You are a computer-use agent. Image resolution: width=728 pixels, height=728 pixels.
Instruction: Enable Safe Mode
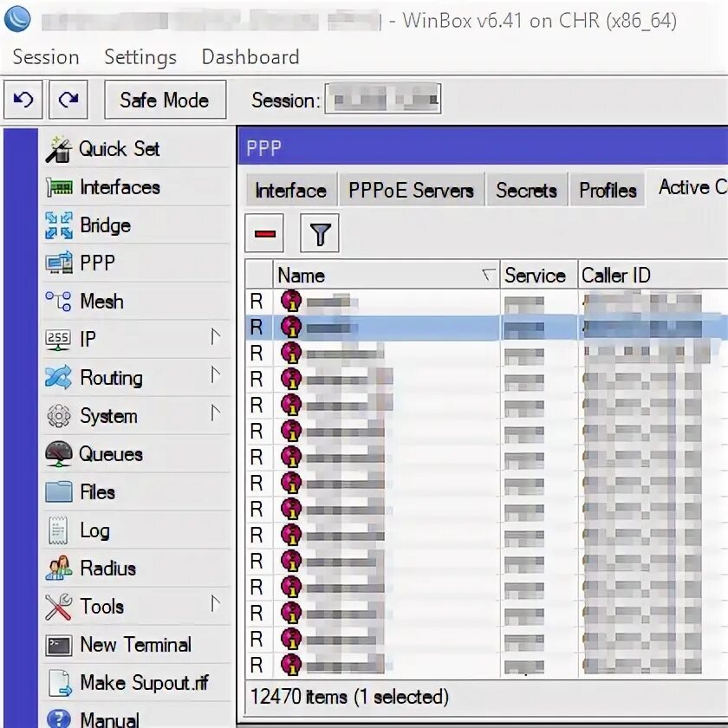pyautogui.click(x=166, y=100)
